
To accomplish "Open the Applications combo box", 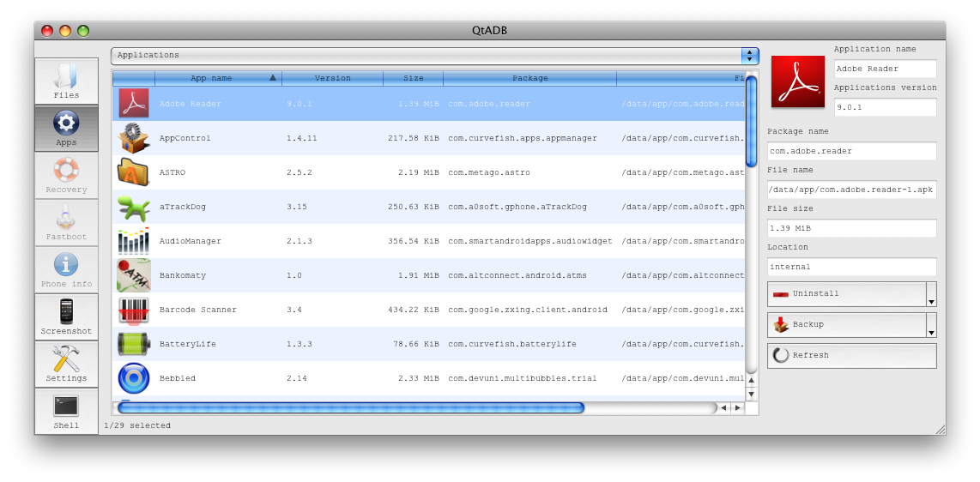I will pos(434,55).
